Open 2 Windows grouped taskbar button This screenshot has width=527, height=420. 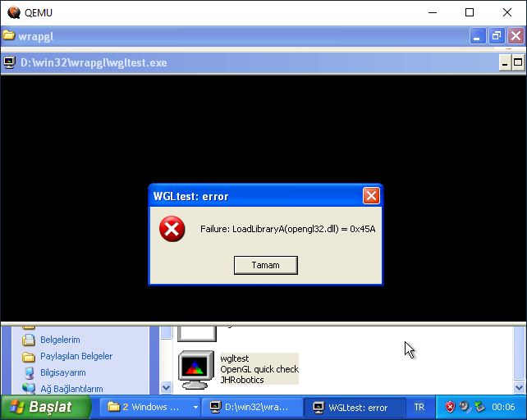tap(150, 407)
